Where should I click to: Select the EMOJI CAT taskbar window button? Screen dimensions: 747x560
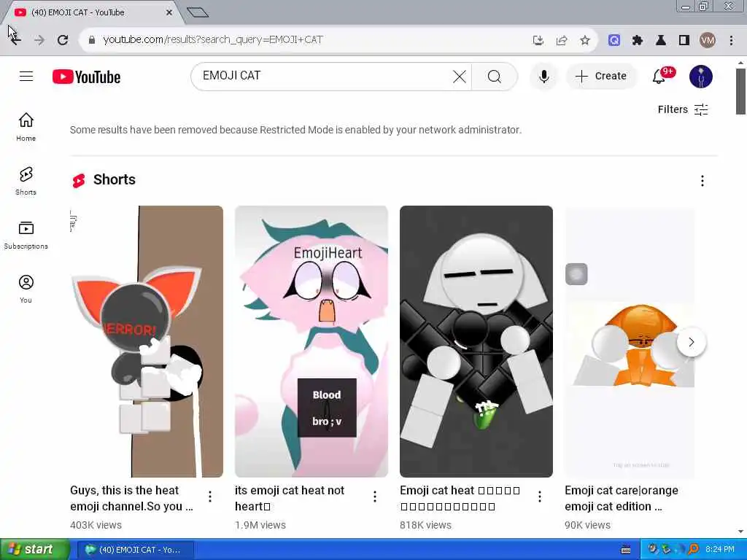(x=135, y=550)
